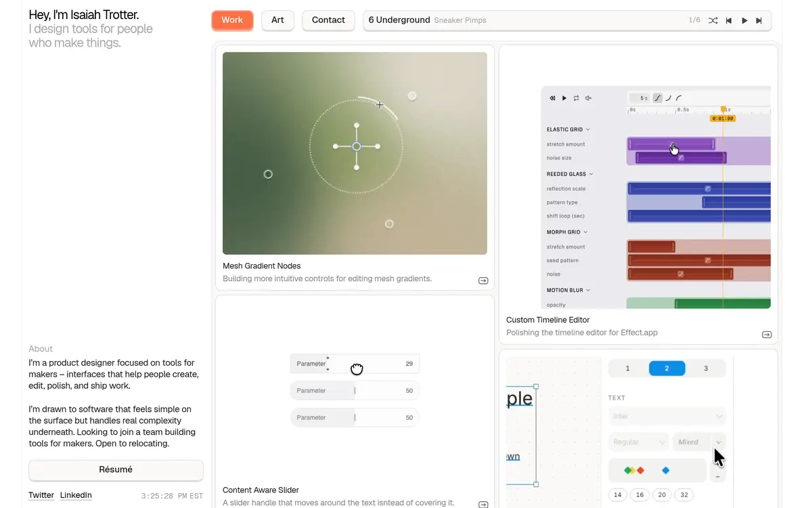Select segment 3 in the text panel
This screenshot has height=508, width=812.
pos(706,368)
